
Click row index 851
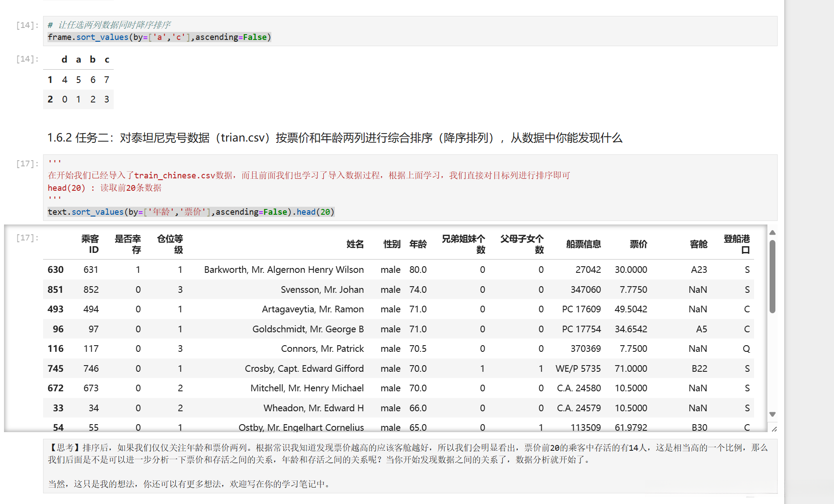56,290
